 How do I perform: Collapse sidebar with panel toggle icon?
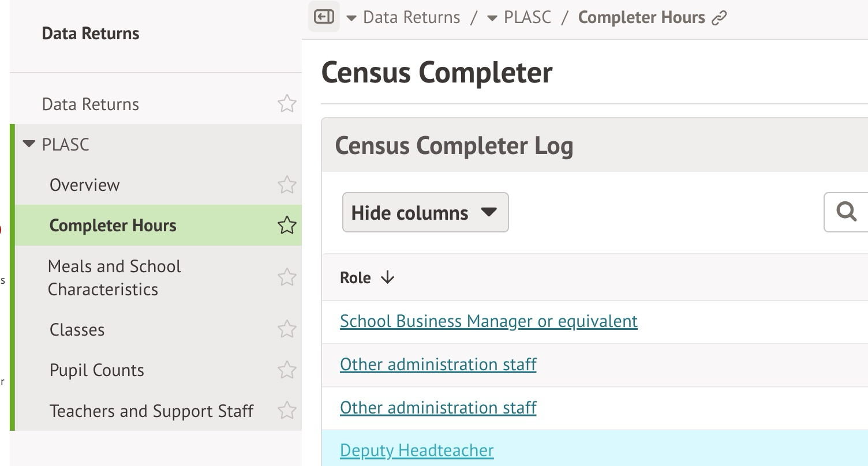click(324, 17)
